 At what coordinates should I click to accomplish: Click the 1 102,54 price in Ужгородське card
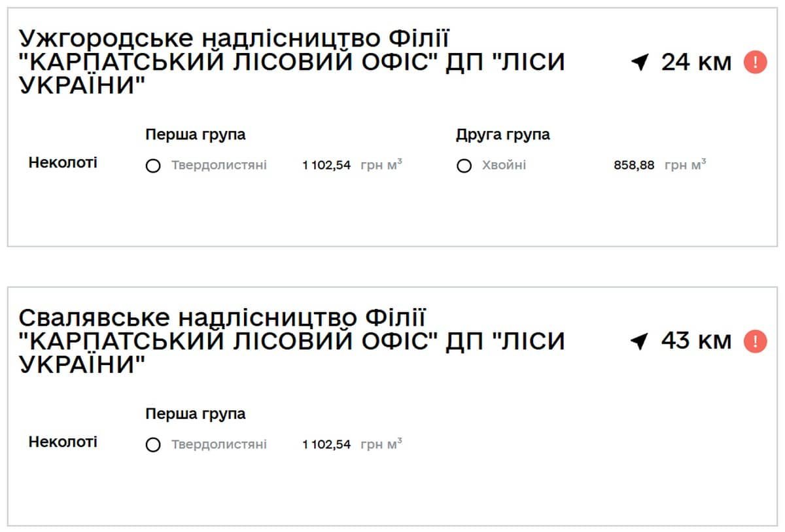tap(326, 166)
